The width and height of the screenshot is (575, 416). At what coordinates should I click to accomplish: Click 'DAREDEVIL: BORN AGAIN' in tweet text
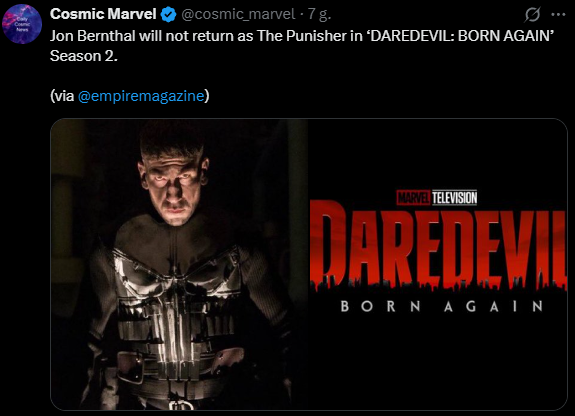tap(460, 36)
